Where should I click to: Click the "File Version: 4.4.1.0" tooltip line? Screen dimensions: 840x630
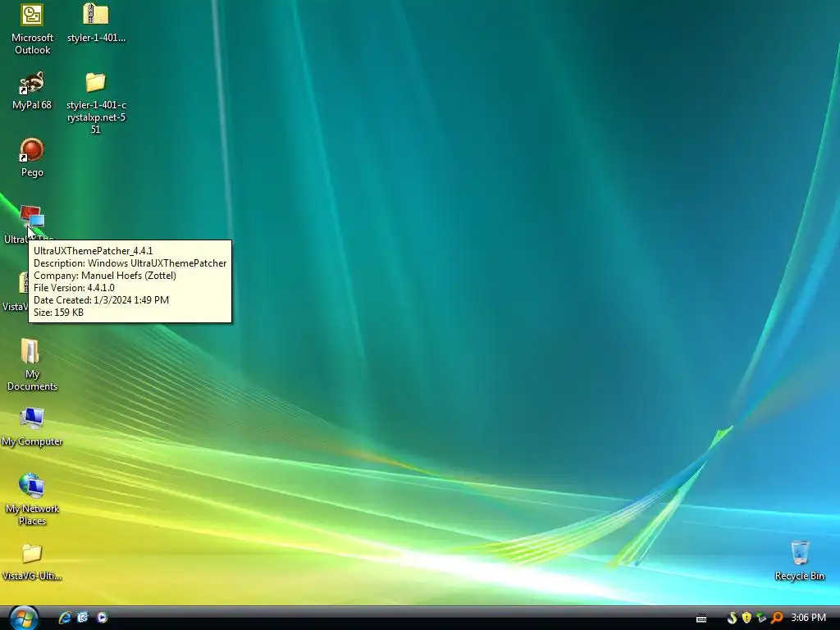pyautogui.click(x=74, y=288)
